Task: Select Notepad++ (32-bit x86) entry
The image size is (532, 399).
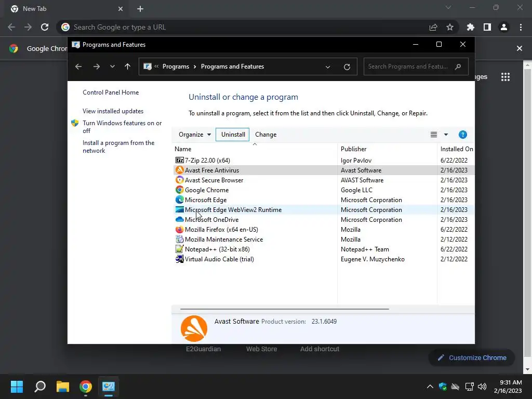Action: coord(324,249)
